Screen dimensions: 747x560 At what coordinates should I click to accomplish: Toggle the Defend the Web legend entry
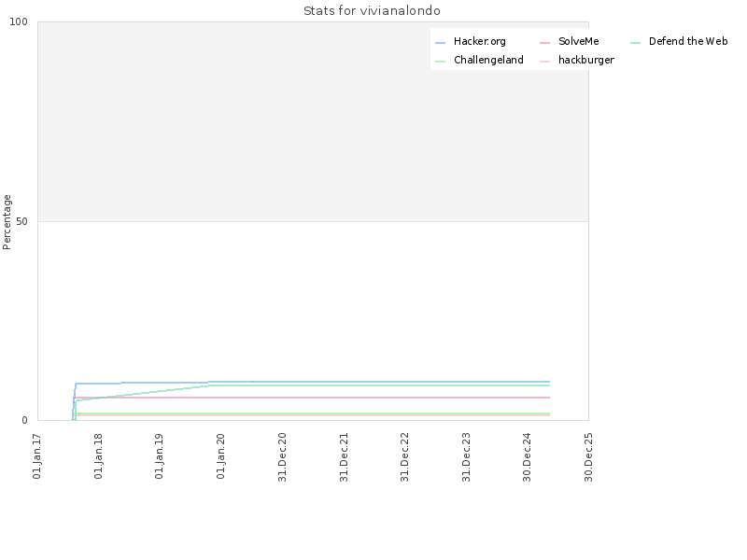679,41
